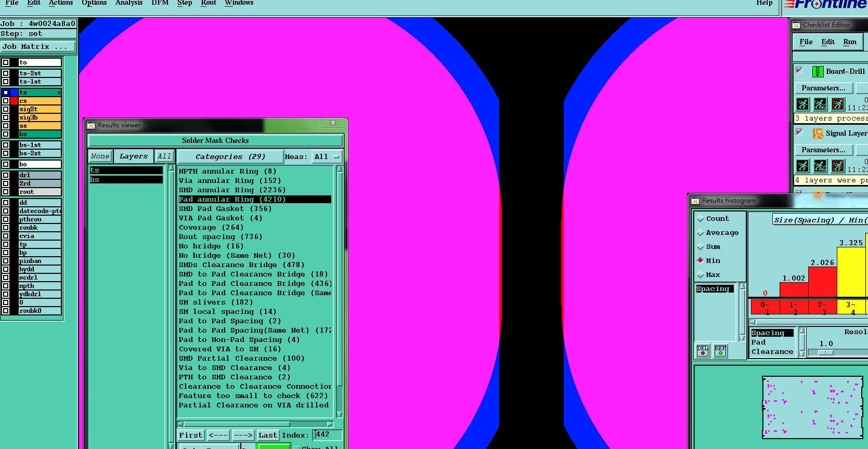Open the Rout menu
Image resolution: width=868 pixels, height=449 pixels.
(209, 3)
